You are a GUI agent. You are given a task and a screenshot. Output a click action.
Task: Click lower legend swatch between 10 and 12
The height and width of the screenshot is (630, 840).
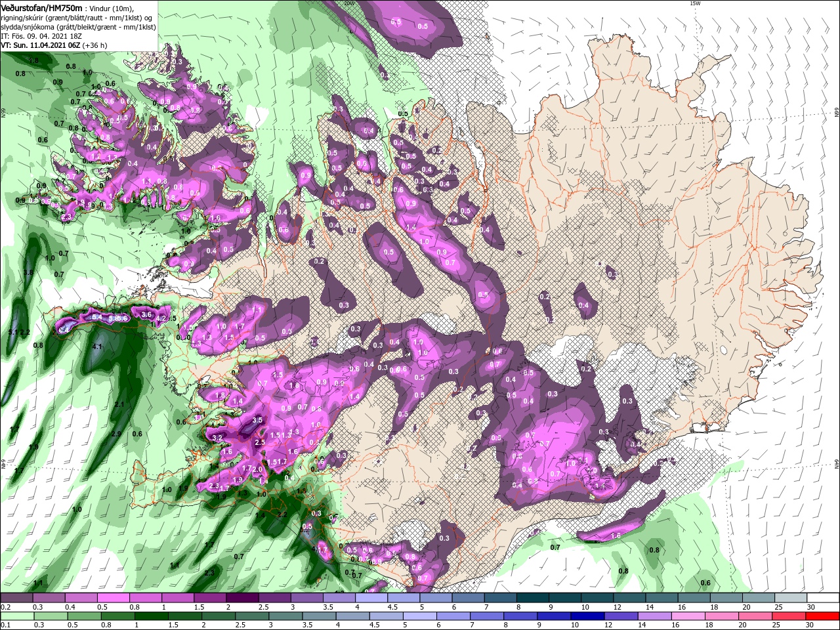click(x=587, y=616)
